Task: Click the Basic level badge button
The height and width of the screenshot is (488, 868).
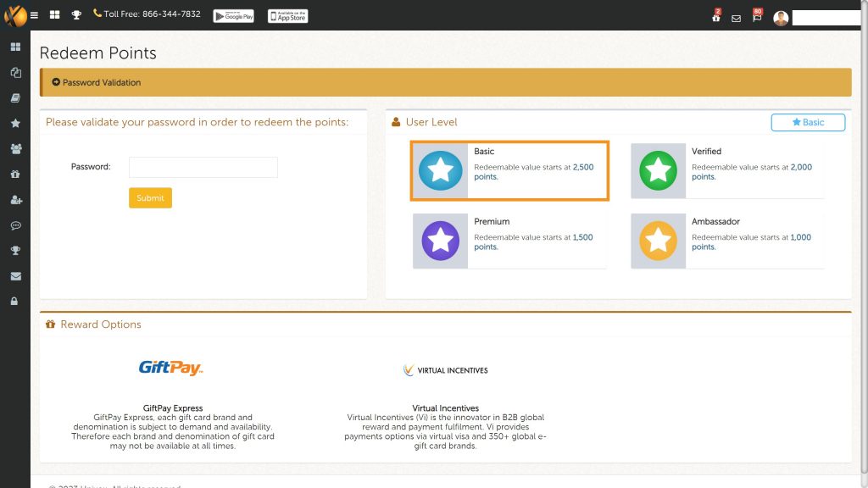Action: tap(808, 122)
